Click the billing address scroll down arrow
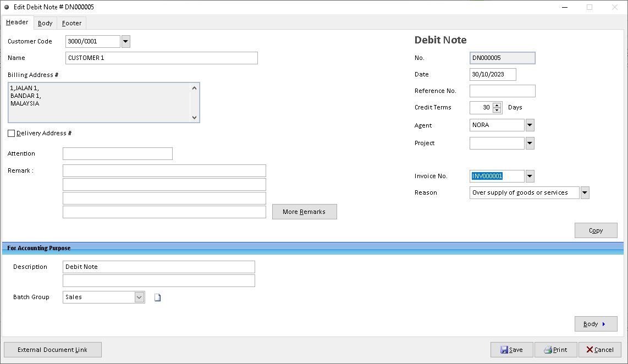 click(194, 117)
